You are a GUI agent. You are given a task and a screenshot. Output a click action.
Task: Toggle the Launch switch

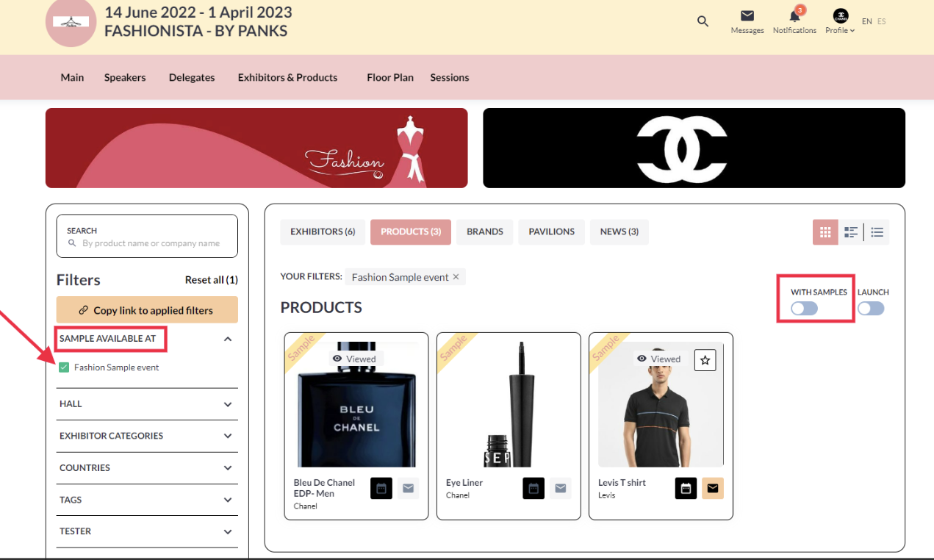pyautogui.click(x=871, y=309)
